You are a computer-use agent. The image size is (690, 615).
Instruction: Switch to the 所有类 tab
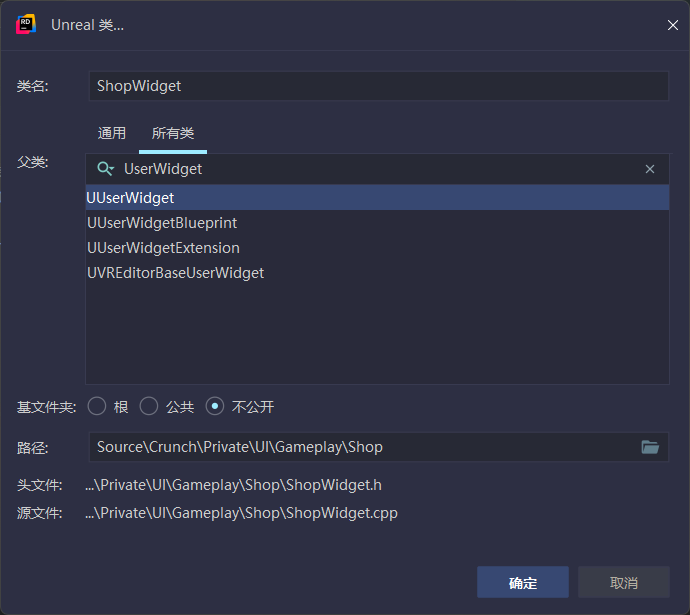click(x=173, y=133)
